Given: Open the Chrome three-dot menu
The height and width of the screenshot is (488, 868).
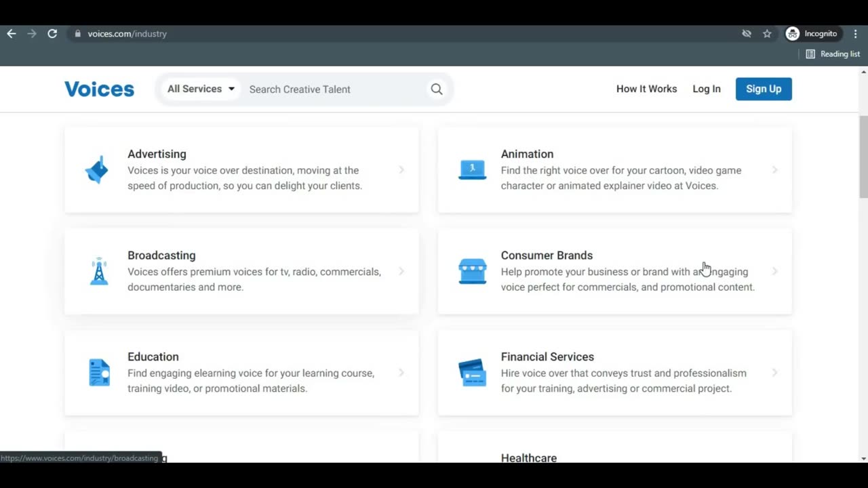Looking at the screenshot, I should click(856, 33).
